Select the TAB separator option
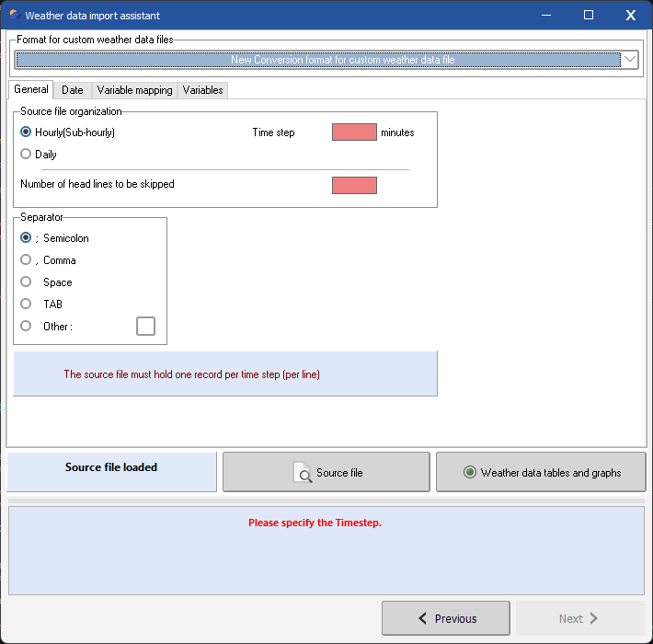This screenshot has height=644, width=653. pos(26,305)
